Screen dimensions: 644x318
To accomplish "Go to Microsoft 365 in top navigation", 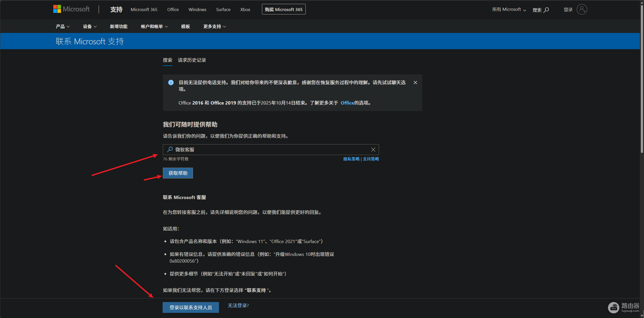I will point(144,10).
